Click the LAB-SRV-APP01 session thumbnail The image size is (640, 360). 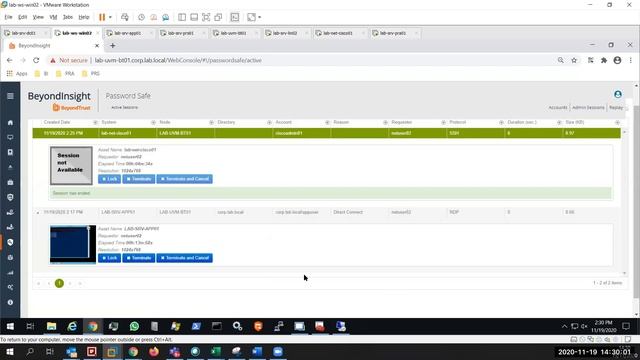[73, 244]
